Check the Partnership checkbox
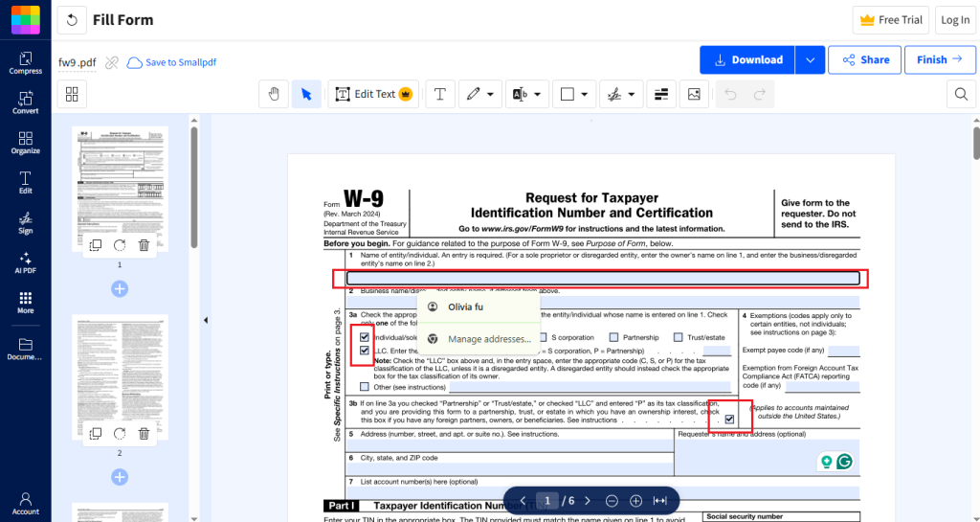This screenshot has height=522, width=980. coord(613,337)
